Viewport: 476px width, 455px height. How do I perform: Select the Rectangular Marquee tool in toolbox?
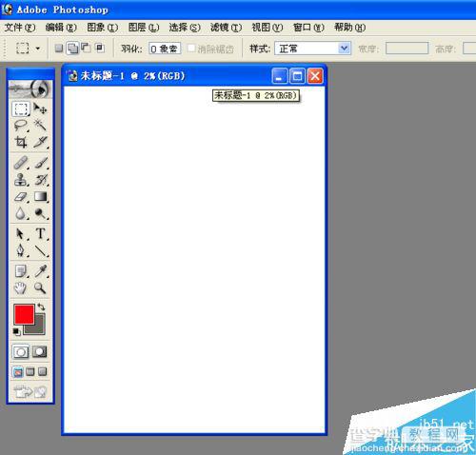point(21,109)
